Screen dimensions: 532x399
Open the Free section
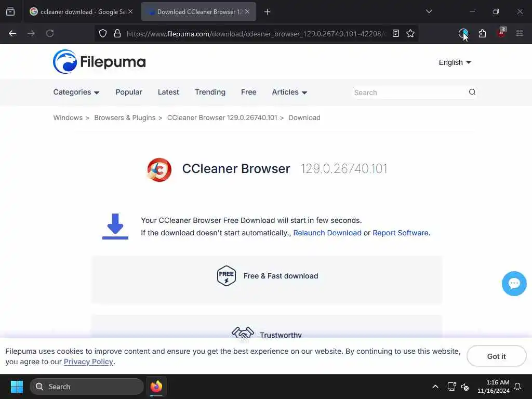pyautogui.click(x=249, y=92)
